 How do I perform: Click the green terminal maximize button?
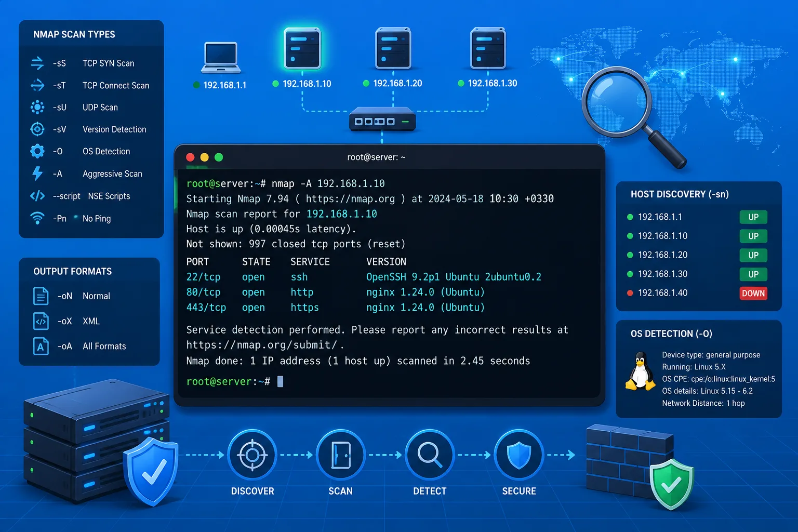coord(219,157)
